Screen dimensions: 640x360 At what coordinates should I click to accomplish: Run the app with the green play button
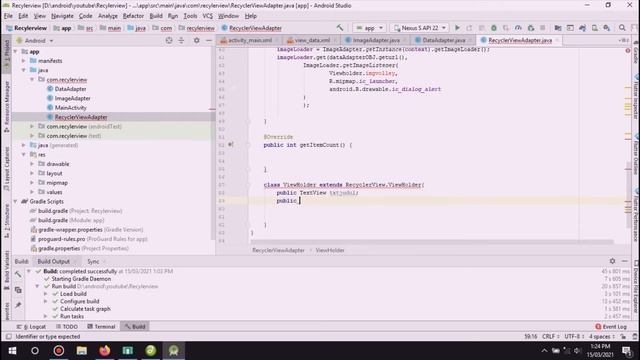(x=457, y=28)
